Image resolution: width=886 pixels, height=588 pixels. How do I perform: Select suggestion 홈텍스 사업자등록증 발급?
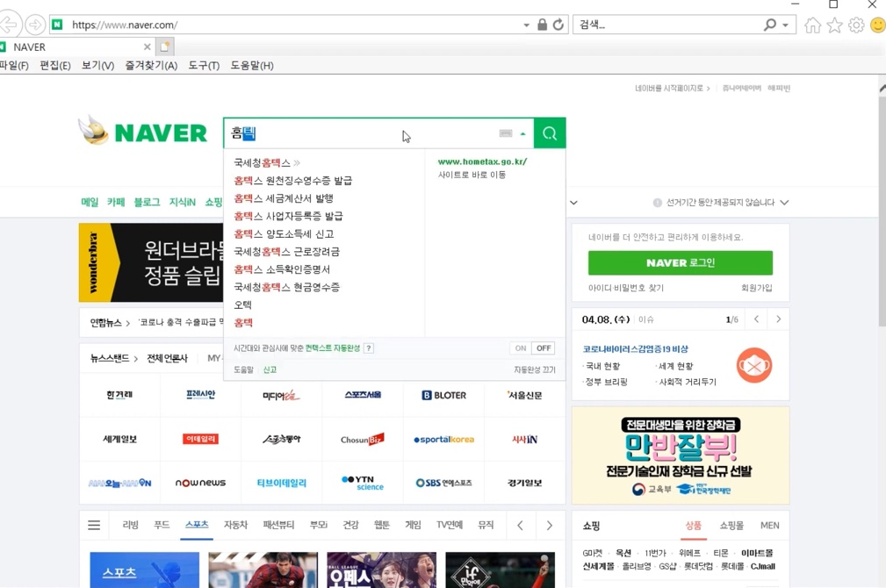pos(288,216)
